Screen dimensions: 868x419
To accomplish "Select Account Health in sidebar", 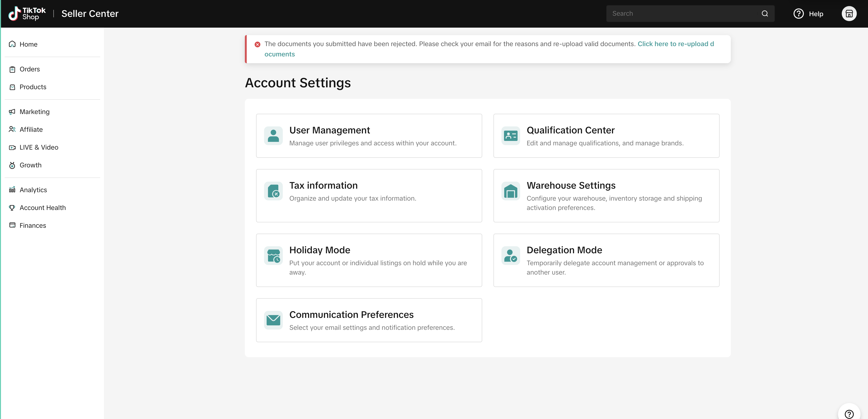I will [x=42, y=207].
